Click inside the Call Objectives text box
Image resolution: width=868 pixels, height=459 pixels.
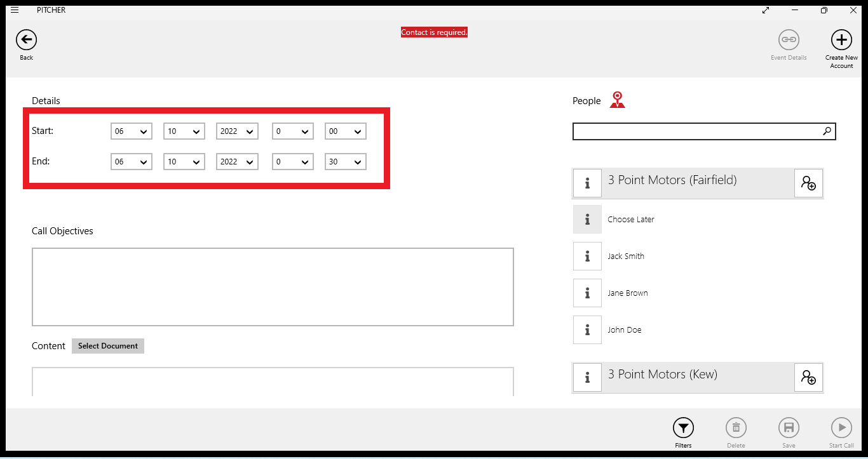pyautogui.click(x=273, y=287)
